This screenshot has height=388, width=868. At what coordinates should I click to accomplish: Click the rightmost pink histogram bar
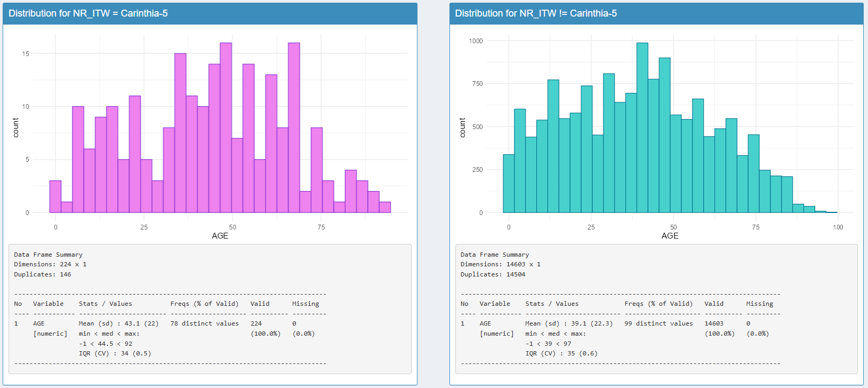pos(384,207)
